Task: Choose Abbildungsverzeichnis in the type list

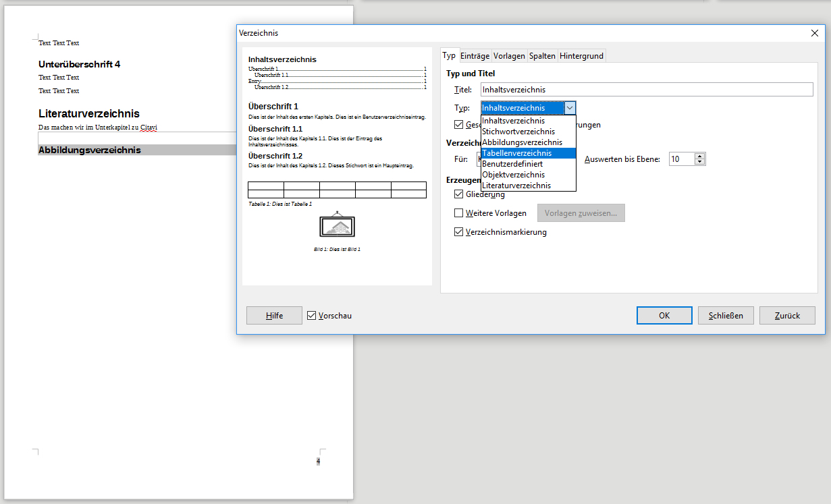Action: 522,142
